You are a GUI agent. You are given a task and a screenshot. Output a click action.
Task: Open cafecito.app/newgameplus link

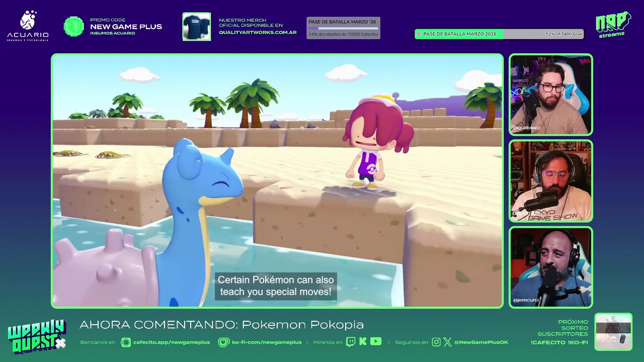pos(172,342)
